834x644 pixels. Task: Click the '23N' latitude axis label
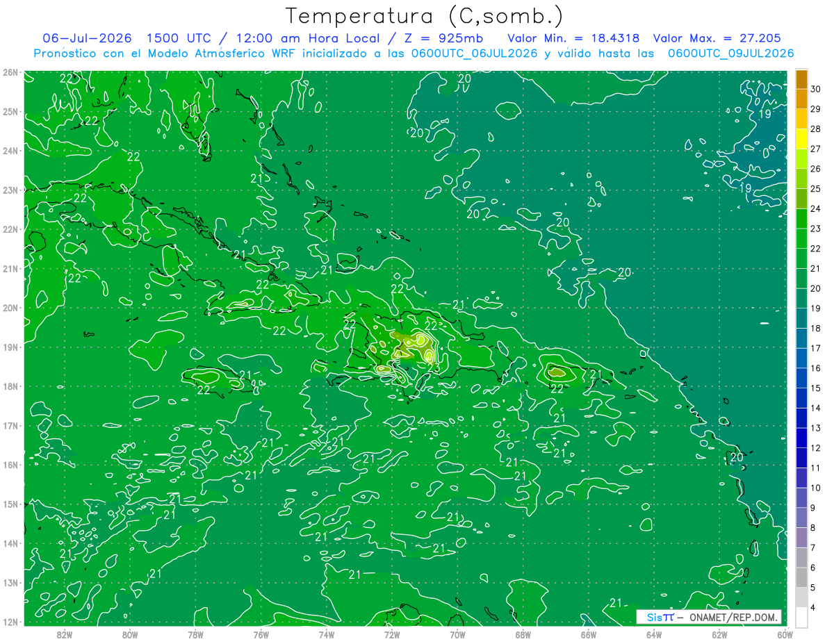[x=10, y=190]
